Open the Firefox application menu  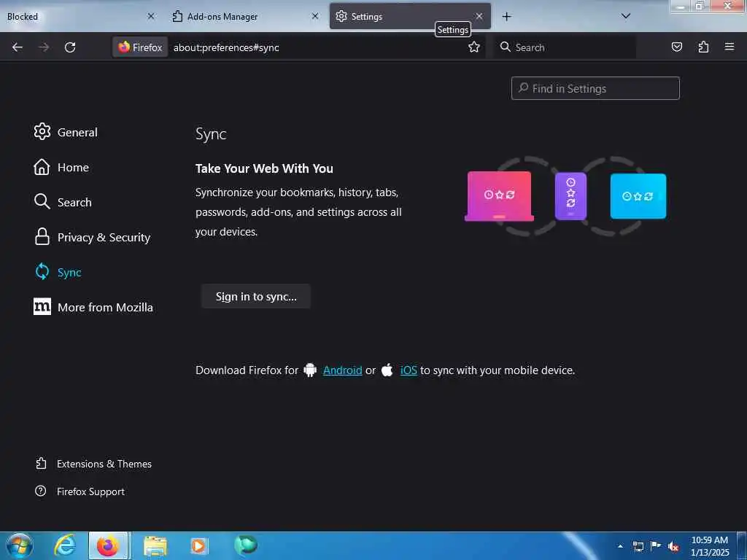(729, 47)
